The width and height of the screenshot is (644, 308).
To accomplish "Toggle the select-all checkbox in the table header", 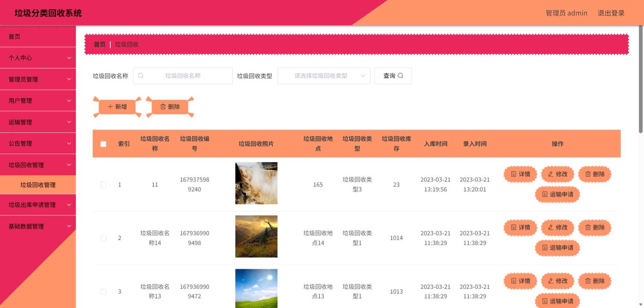I will click(x=103, y=144).
